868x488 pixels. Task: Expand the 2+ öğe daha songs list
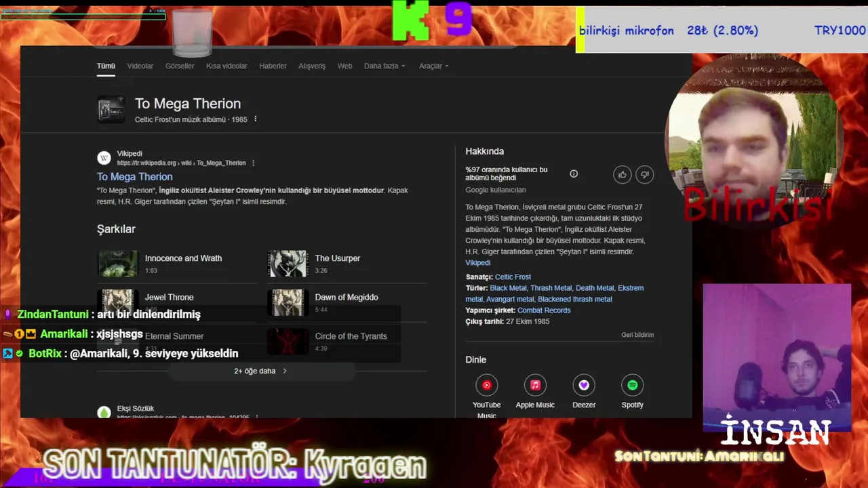260,371
